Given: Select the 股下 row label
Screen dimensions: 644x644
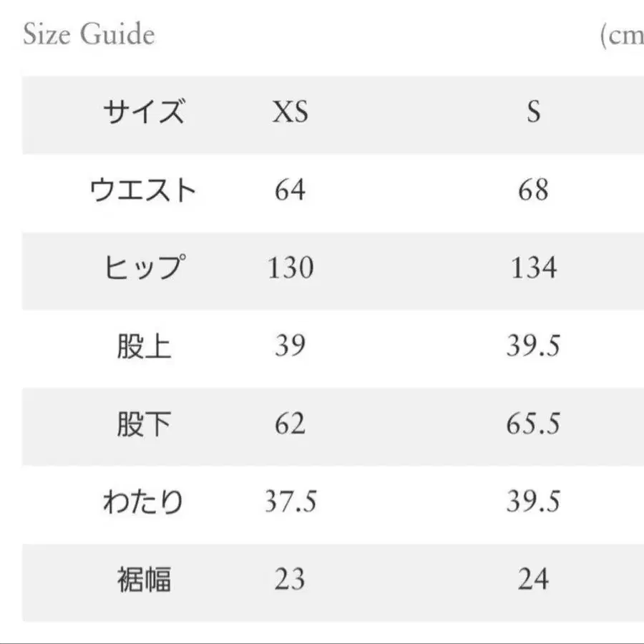Looking at the screenshot, I should [x=144, y=424].
